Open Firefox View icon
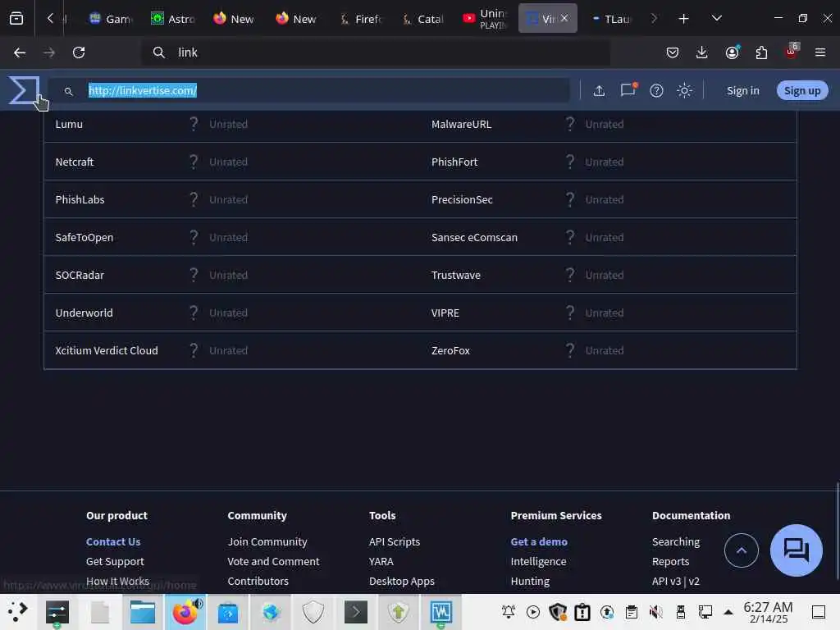Viewport: 840px width, 630px height. point(16,19)
